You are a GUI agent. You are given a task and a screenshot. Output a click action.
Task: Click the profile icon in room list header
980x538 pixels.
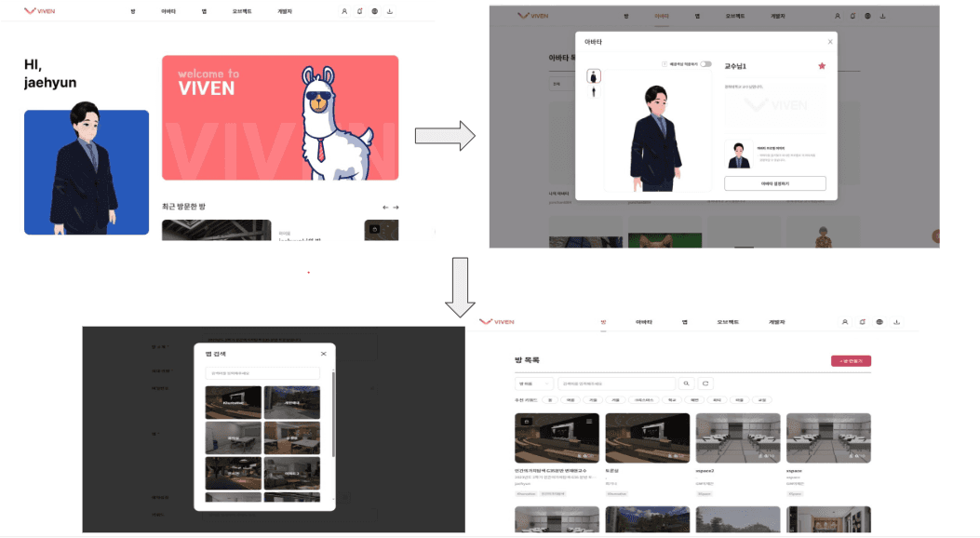click(x=844, y=322)
